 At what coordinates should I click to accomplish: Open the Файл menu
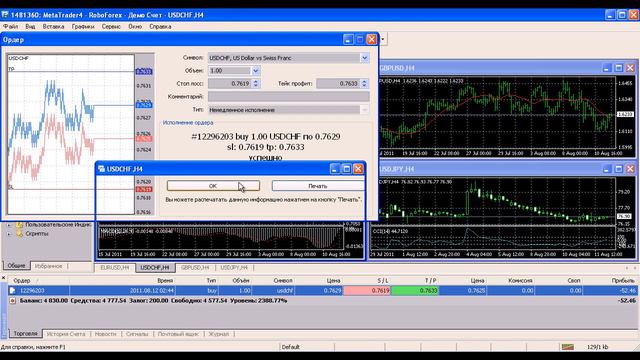click(x=11, y=27)
